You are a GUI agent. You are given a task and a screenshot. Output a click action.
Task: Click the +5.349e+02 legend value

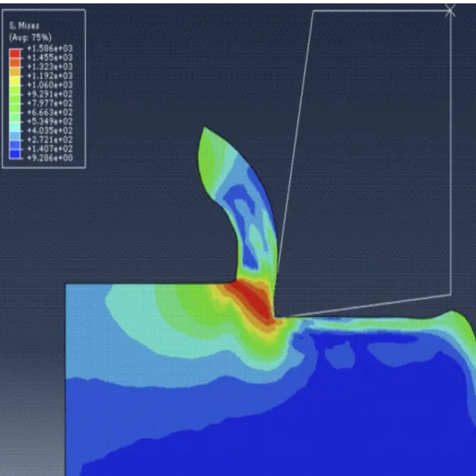(x=49, y=121)
